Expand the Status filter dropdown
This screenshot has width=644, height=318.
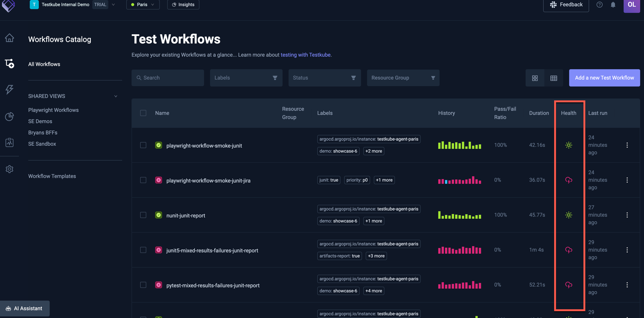click(324, 78)
